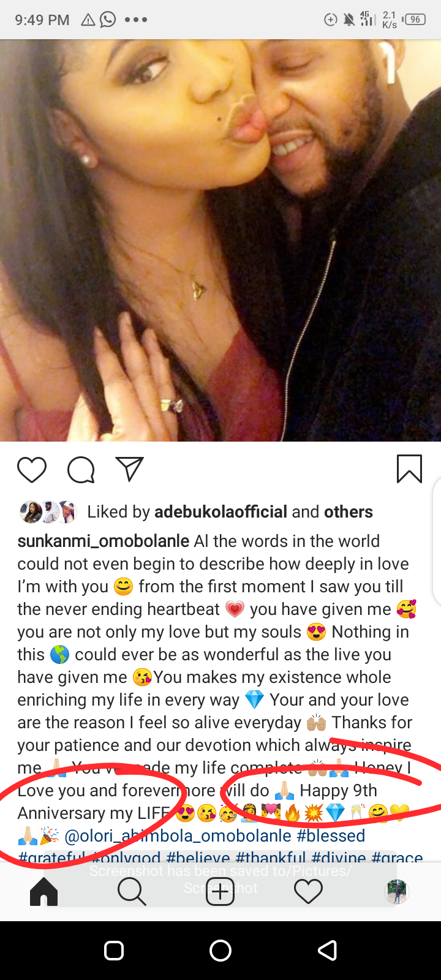Open your profile from avatar tab

396,892
